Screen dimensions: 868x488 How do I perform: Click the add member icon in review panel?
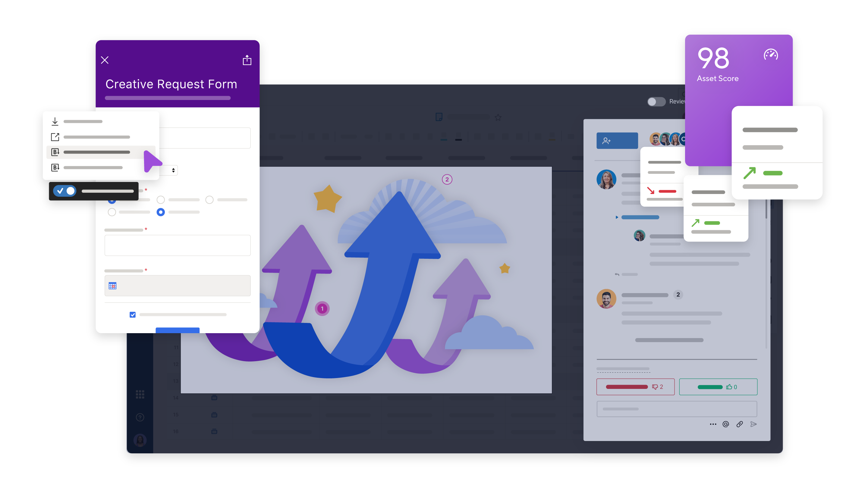tap(608, 140)
